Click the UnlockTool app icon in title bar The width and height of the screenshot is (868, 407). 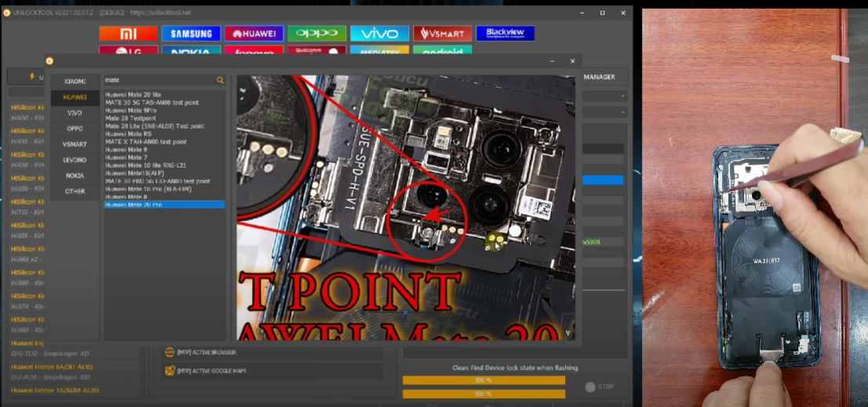tap(6, 13)
